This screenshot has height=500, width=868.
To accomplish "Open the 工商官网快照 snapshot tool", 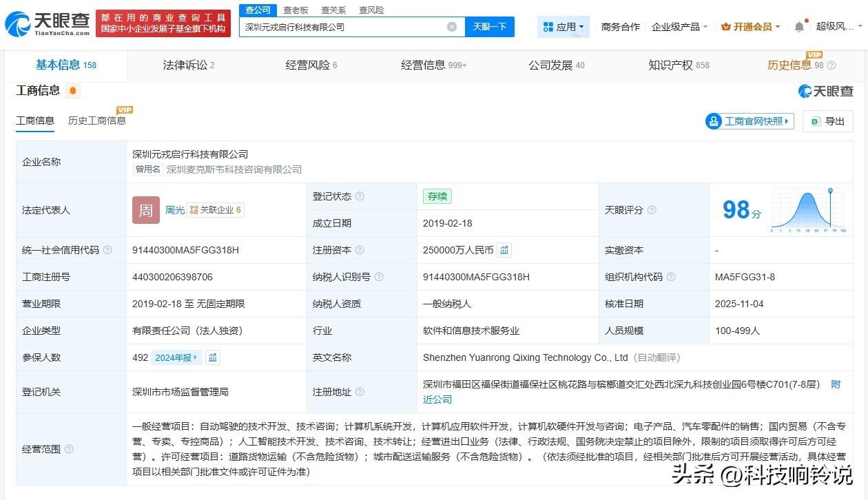I will coord(749,121).
